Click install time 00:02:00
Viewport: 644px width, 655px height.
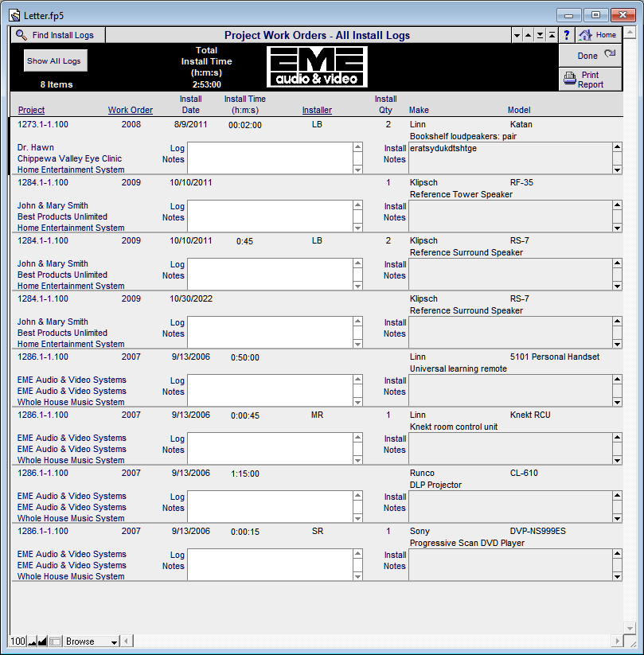[x=245, y=125]
